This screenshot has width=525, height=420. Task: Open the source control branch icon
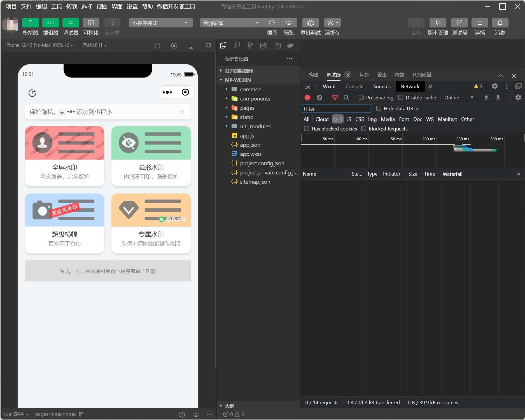(250, 45)
